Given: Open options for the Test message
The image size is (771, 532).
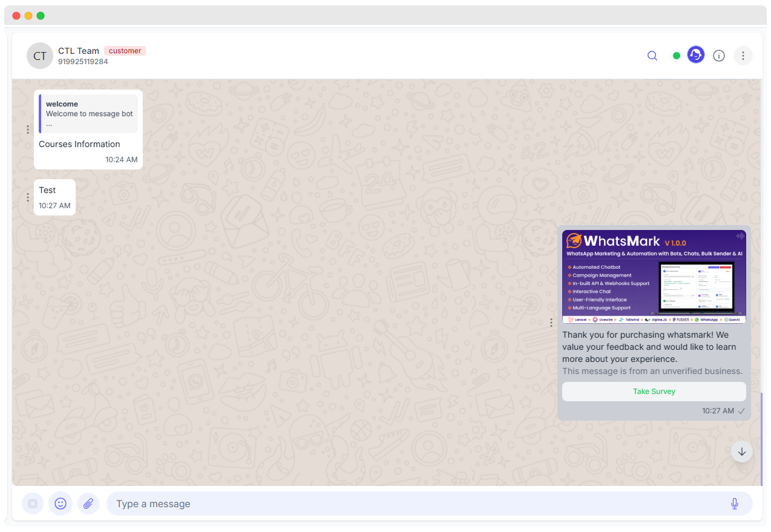Looking at the screenshot, I should (28, 197).
